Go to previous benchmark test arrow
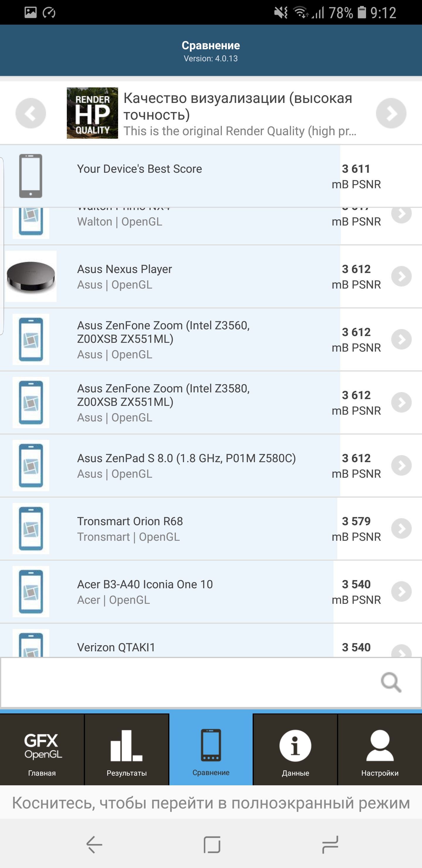The image size is (422, 868). coord(31,113)
